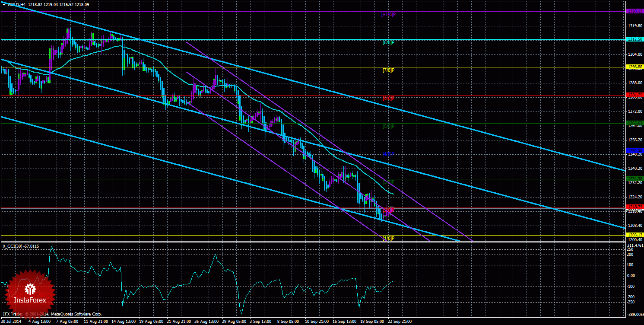
Task: Click the red 1281.25 price tag
Action: coord(634,95)
